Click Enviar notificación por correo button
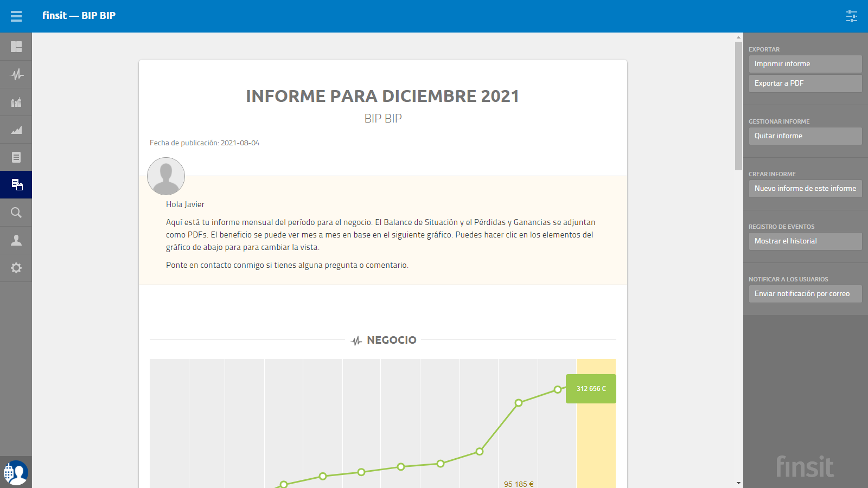The image size is (868, 488). coord(805,294)
